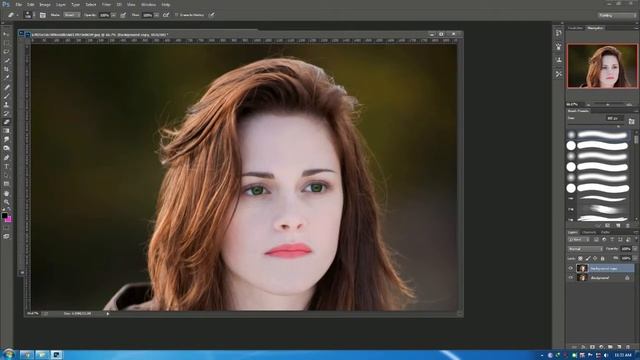Select the Magic Wand tool
The width and height of the screenshot is (640, 360).
(6, 60)
